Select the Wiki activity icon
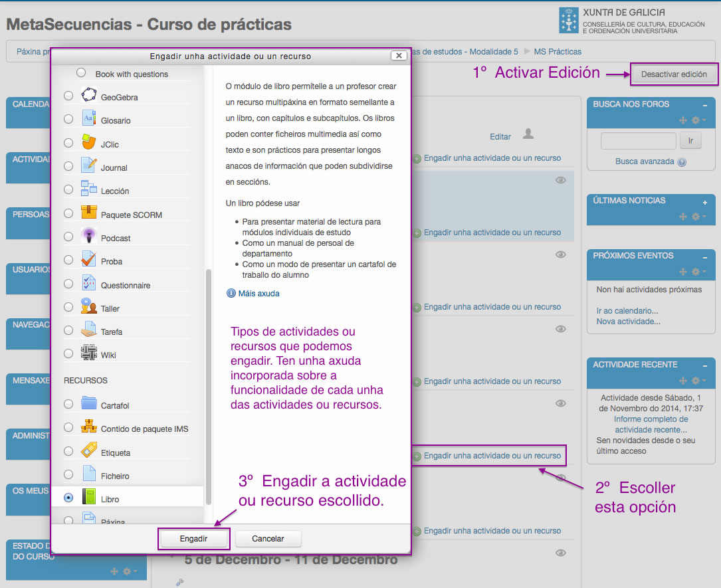 pyautogui.click(x=89, y=354)
